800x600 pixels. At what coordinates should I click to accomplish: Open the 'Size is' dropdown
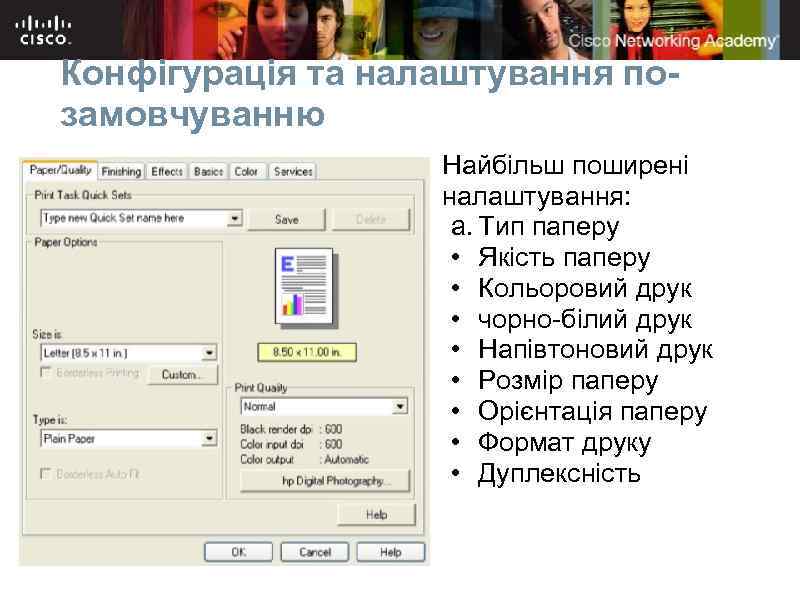[211, 352]
